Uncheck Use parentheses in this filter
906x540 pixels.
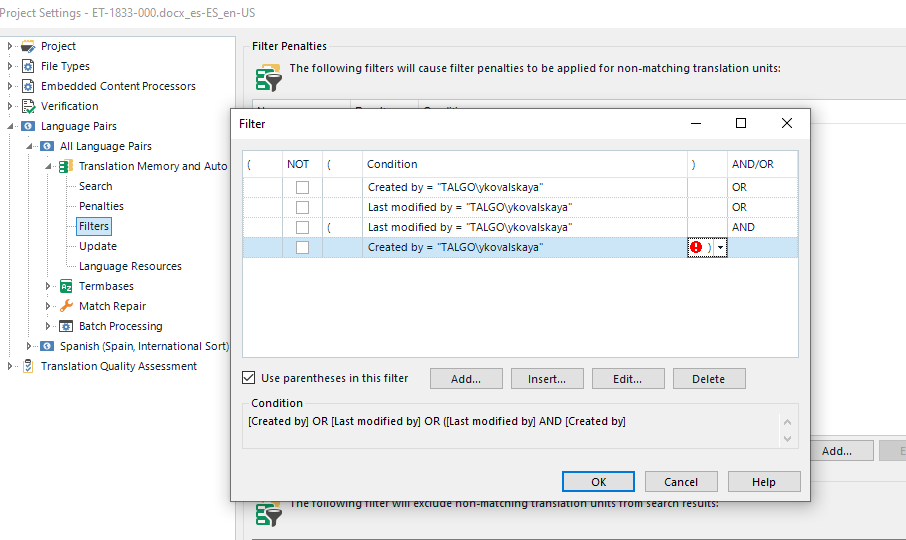tap(248, 378)
